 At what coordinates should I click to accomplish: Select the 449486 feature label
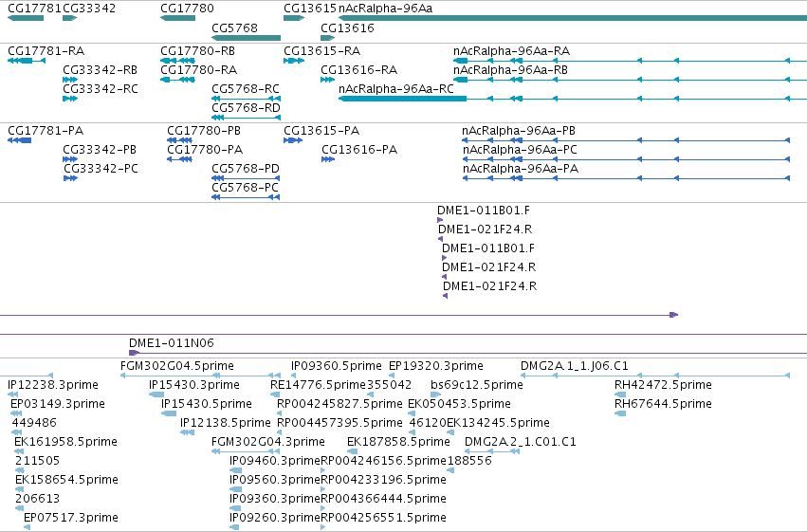click(x=34, y=423)
